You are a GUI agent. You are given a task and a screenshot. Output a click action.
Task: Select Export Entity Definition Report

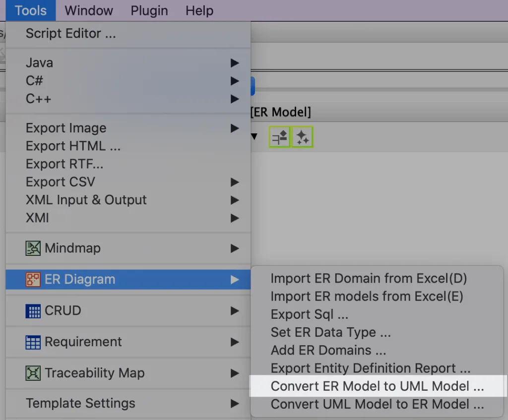[x=377, y=368]
